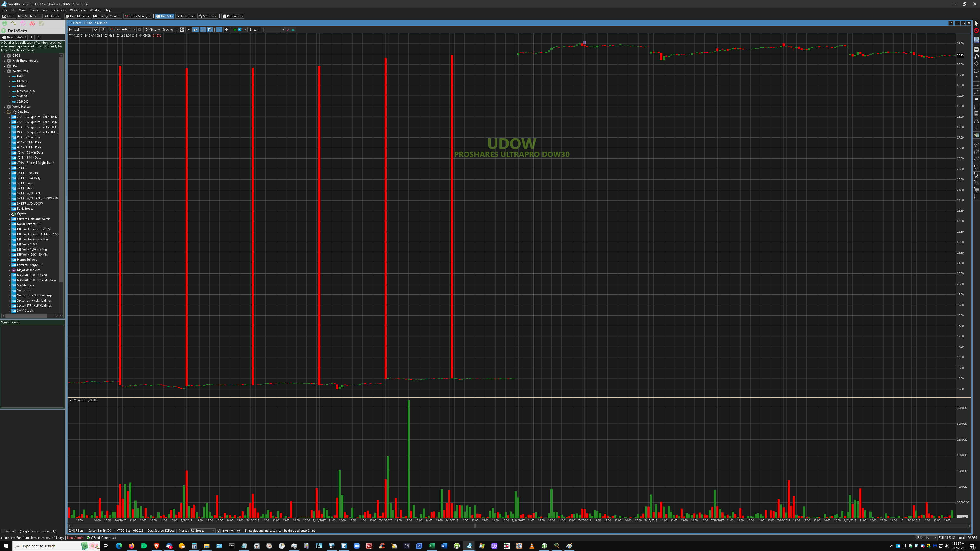Open the US Stocks market dropdown

pos(203,531)
